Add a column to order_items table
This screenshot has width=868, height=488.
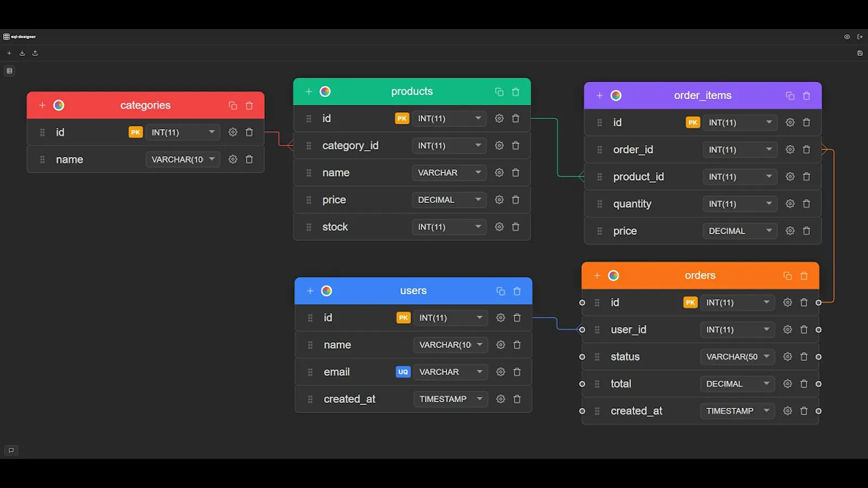pyautogui.click(x=599, y=95)
